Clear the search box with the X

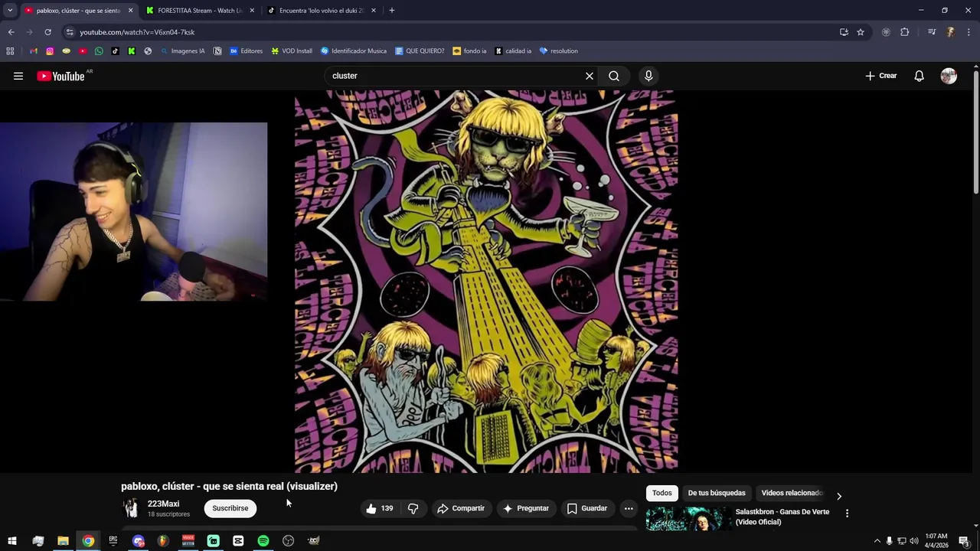click(590, 76)
